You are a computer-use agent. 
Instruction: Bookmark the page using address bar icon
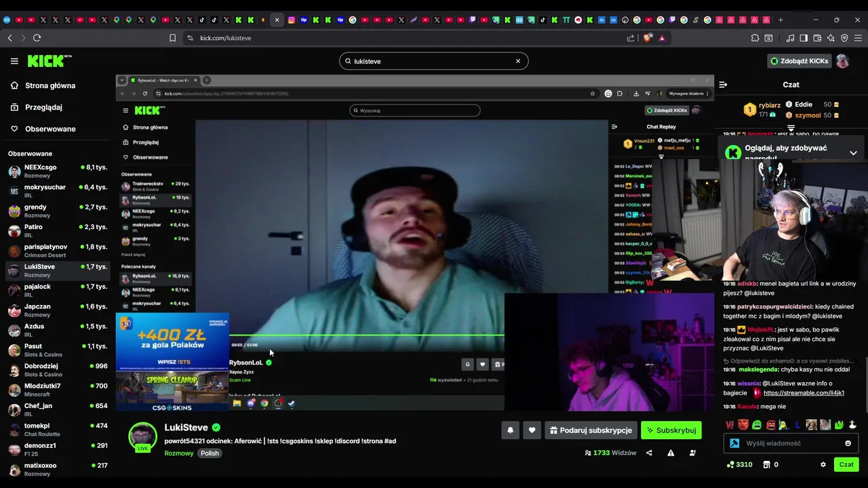pyautogui.click(x=172, y=38)
